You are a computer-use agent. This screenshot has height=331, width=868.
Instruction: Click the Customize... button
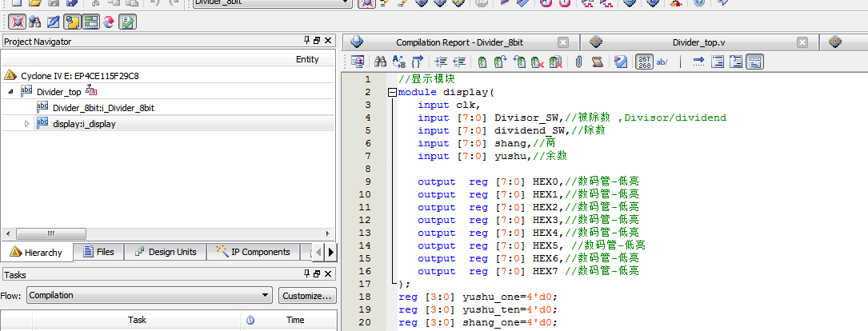click(307, 296)
